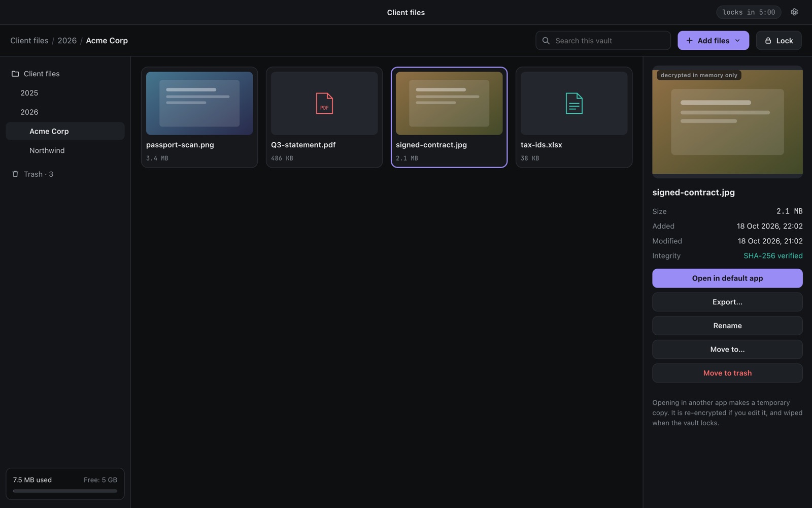
Task: Select passport-scan.png thumbnail
Action: (199, 103)
